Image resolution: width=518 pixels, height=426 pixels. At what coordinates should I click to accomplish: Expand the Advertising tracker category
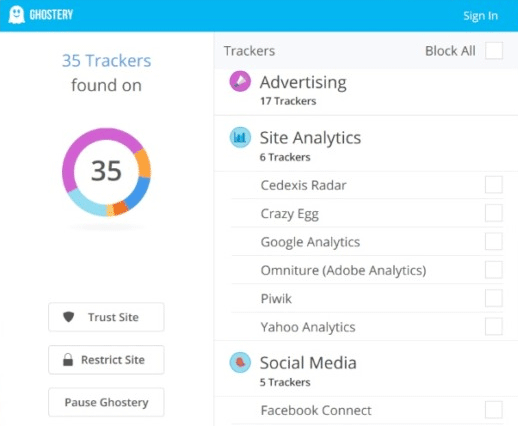coord(366,92)
